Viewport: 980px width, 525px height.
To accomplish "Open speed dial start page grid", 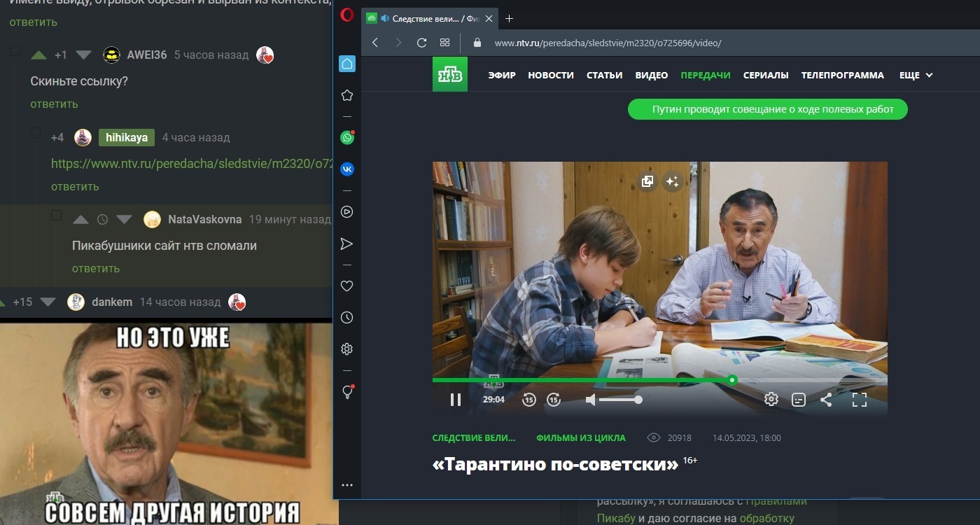I will 444,43.
